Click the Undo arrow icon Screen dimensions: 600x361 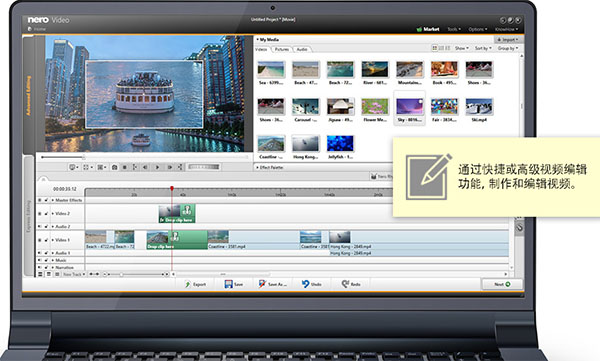click(305, 284)
